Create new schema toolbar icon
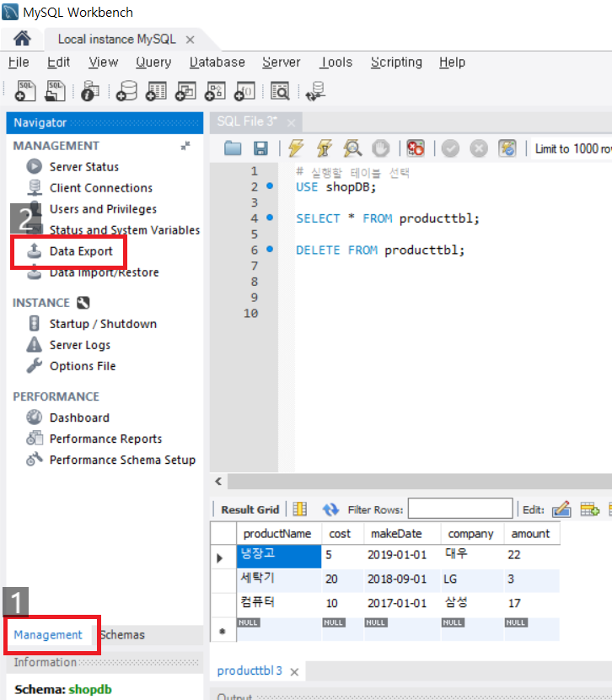 [126, 91]
